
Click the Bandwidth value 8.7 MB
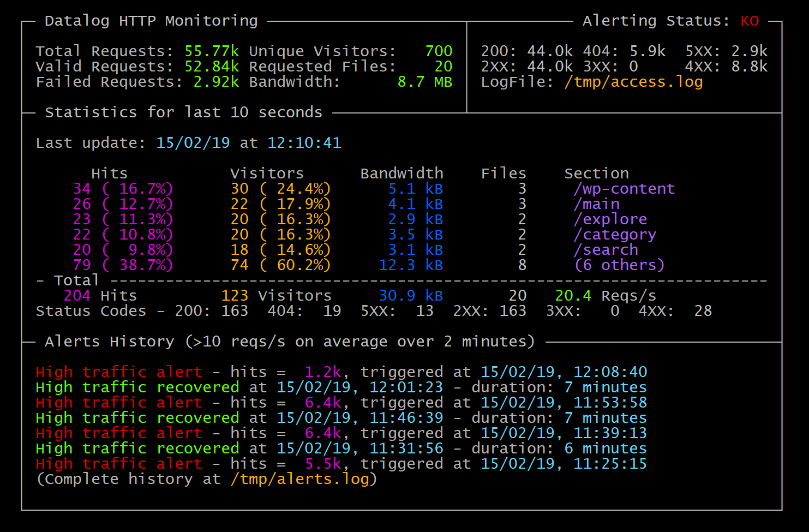click(x=425, y=82)
